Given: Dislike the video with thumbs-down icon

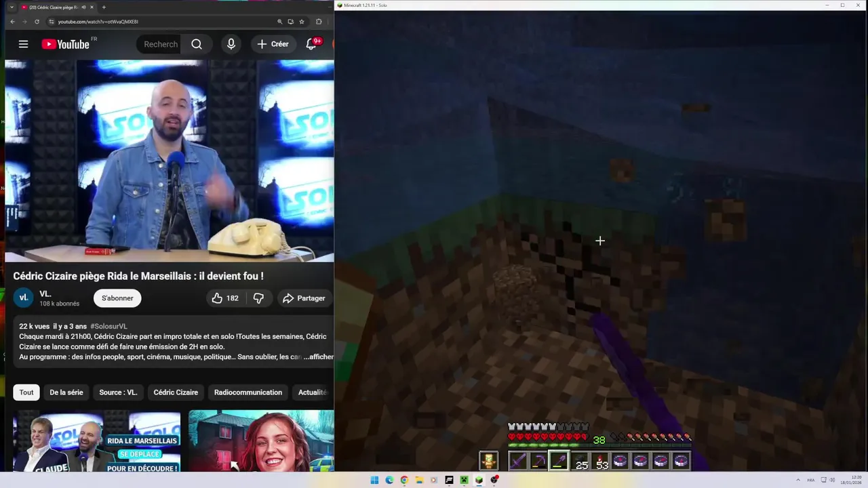Looking at the screenshot, I should point(258,298).
